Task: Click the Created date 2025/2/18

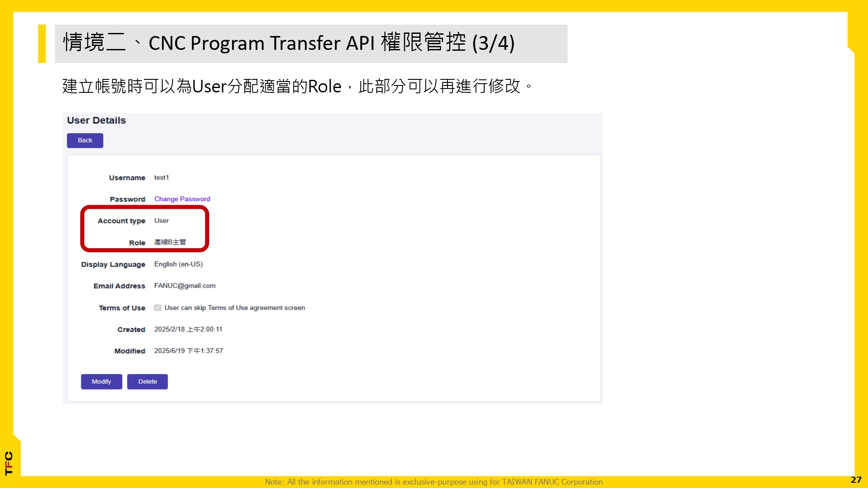Action: point(188,329)
